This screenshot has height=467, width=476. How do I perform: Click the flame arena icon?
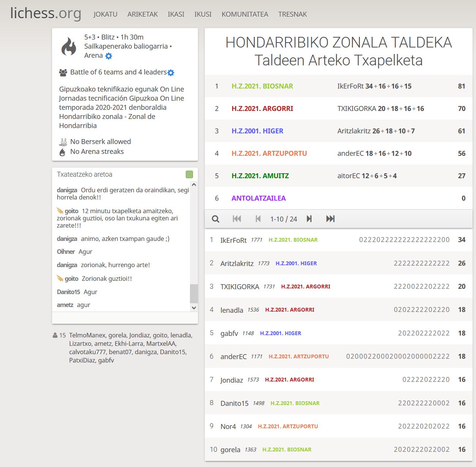pyautogui.click(x=69, y=46)
